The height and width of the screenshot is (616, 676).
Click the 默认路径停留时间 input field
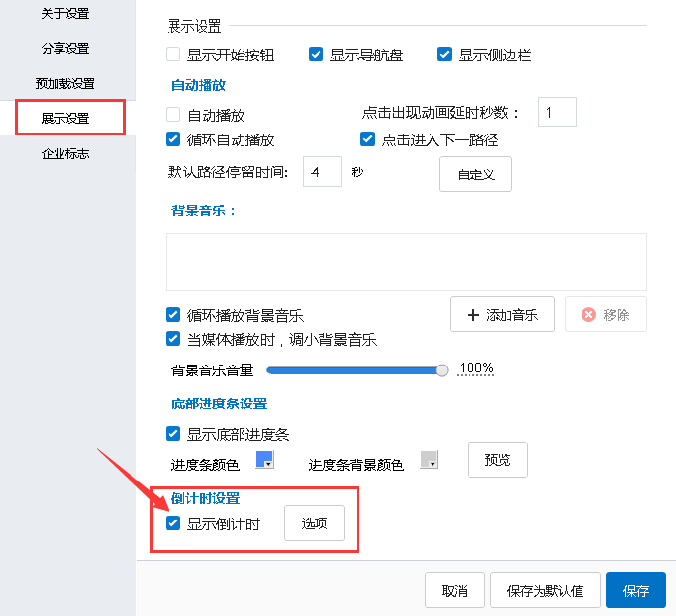click(322, 172)
